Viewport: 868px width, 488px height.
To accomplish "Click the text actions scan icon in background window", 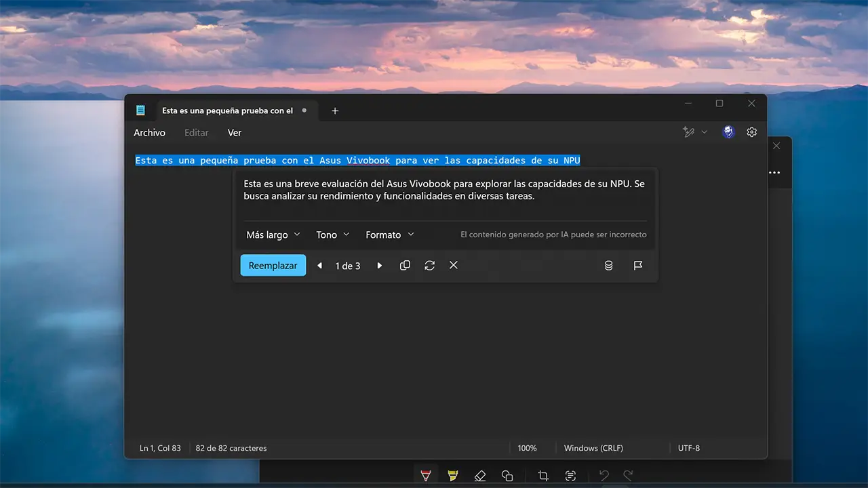I will (570, 476).
